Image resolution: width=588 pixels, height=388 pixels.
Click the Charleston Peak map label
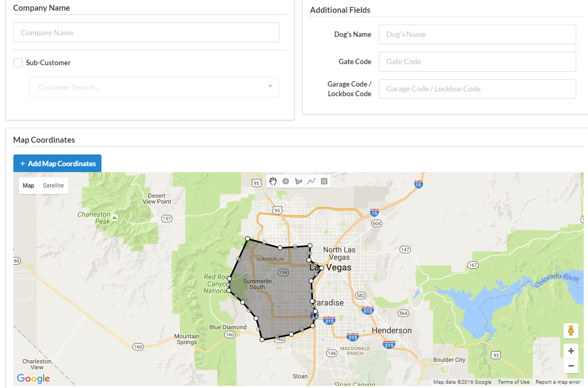(x=94, y=218)
